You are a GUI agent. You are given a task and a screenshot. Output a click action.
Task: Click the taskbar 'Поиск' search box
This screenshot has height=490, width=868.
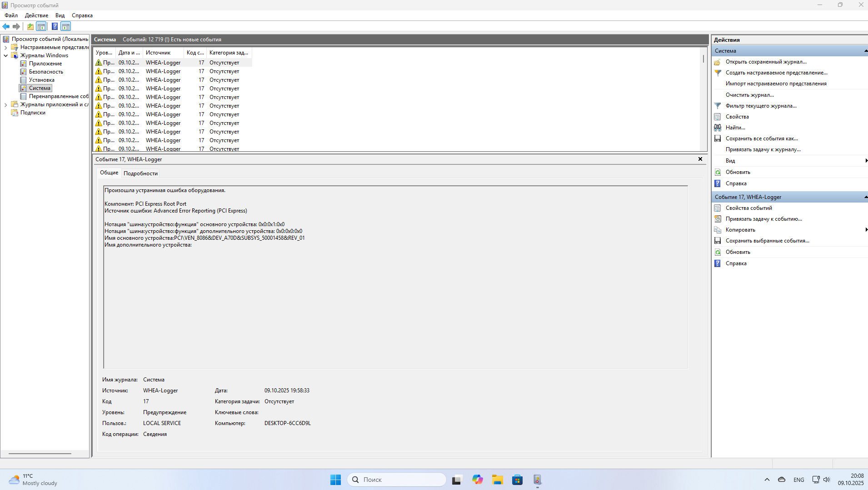pyautogui.click(x=397, y=480)
